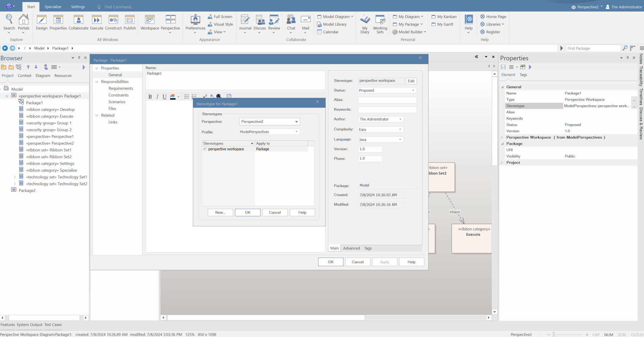Switch to the Specialize ribbon tab

(x=53, y=7)
